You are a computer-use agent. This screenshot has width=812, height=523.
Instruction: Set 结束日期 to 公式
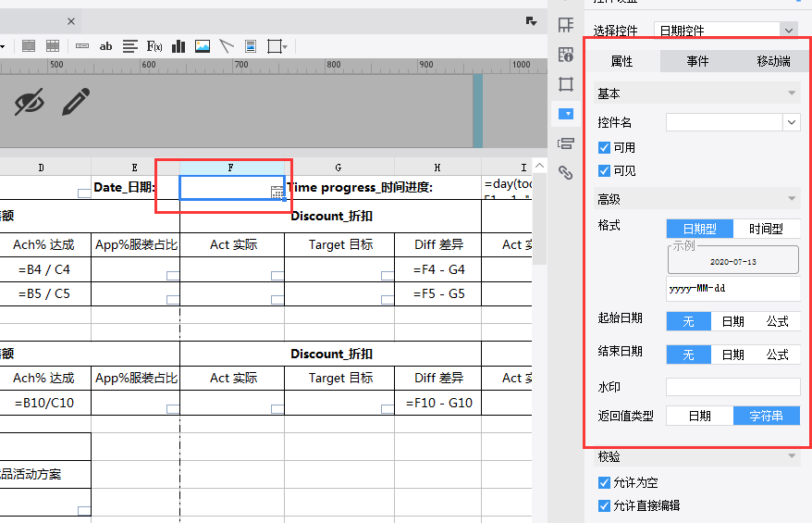(x=777, y=355)
